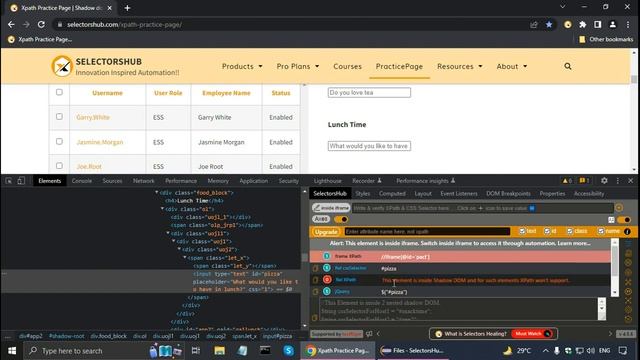Open the About dropdown menu

(x=512, y=66)
